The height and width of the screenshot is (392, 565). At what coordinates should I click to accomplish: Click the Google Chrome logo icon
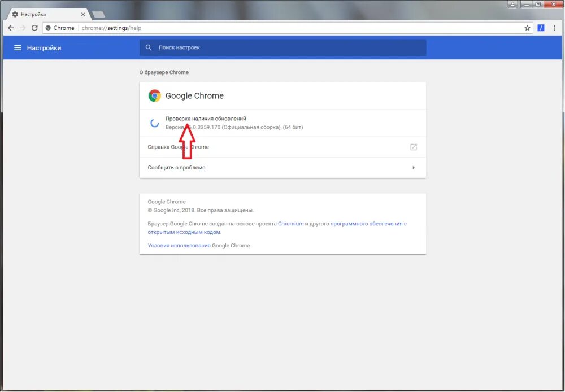click(x=155, y=96)
